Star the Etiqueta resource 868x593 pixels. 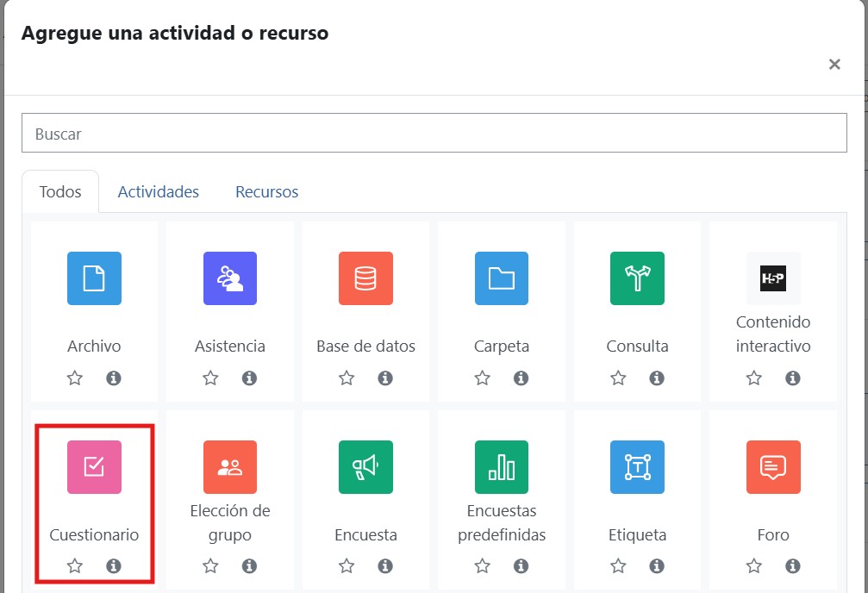pyautogui.click(x=618, y=566)
